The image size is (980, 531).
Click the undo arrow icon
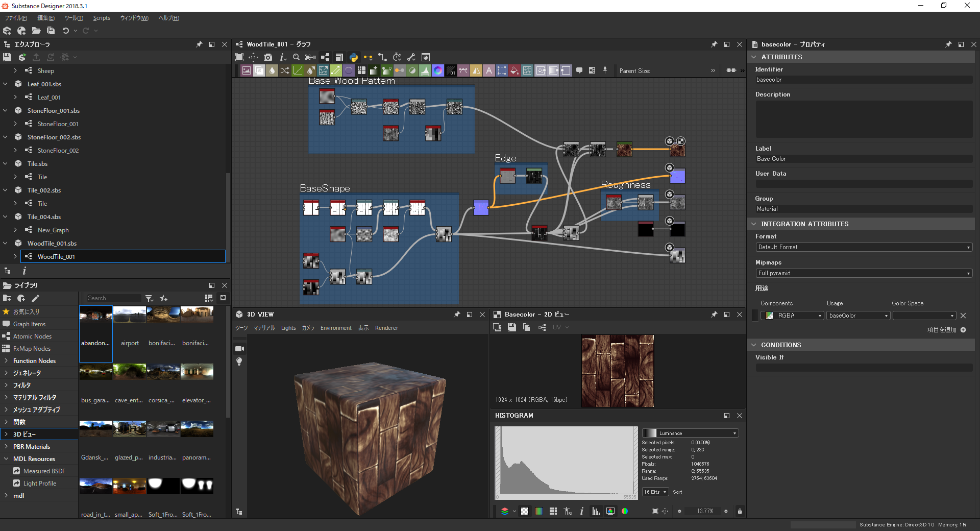pos(65,31)
